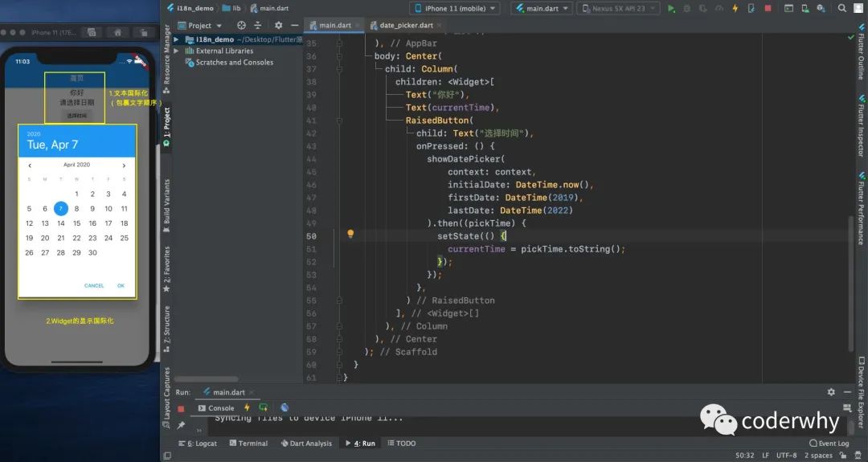The width and height of the screenshot is (868, 462).
Task: Click the user avatar icon in top toolbar
Action: (x=859, y=8)
